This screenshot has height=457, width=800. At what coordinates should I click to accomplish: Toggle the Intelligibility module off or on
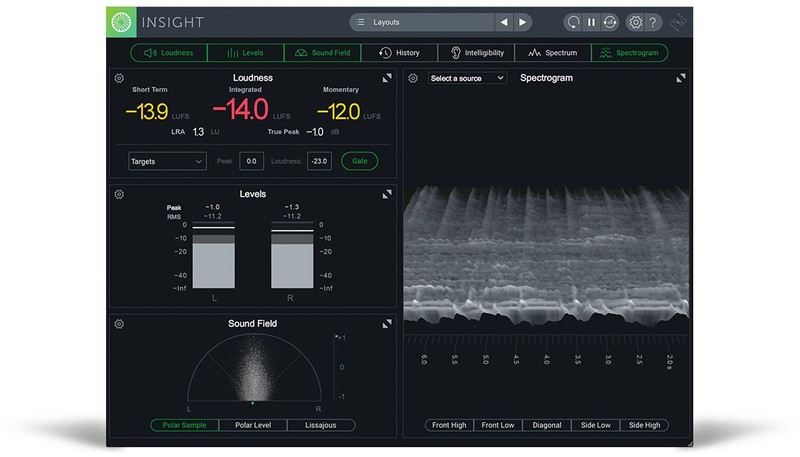(x=476, y=53)
